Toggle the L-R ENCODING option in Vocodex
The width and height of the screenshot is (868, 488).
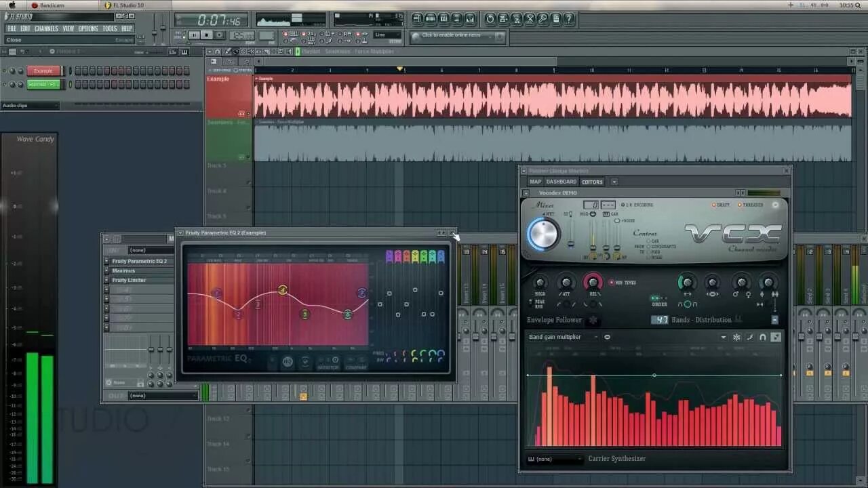[x=637, y=205]
